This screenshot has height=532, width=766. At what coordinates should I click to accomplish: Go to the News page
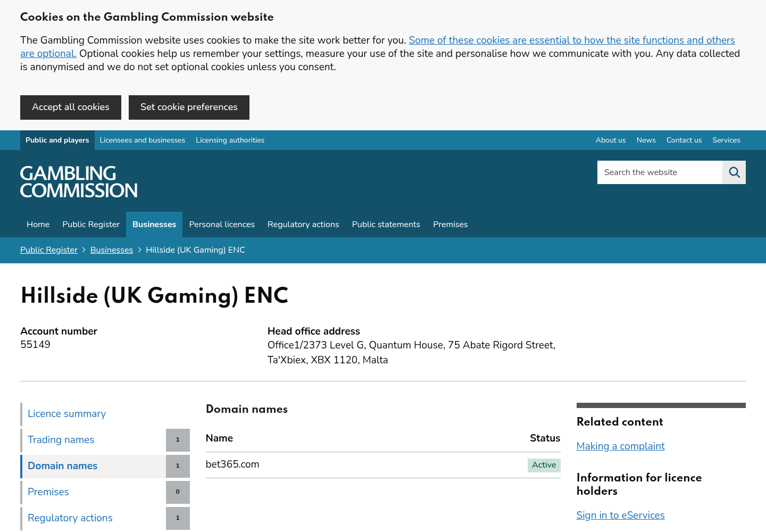click(x=646, y=140)
